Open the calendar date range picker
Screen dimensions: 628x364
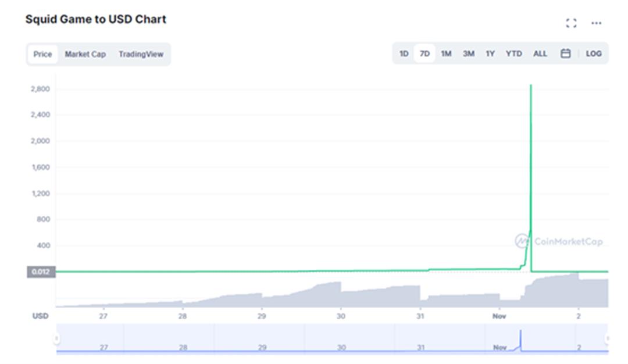click(x=566, y=53)
